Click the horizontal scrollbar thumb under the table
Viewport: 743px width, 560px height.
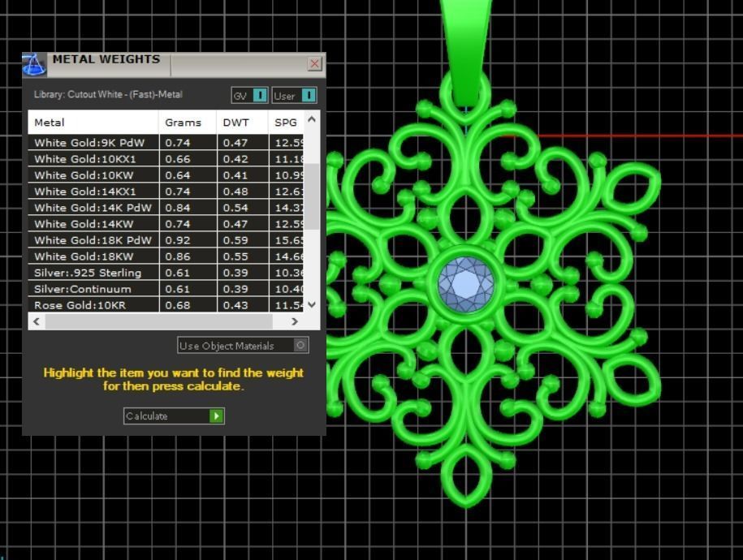(x=158, y=321)
